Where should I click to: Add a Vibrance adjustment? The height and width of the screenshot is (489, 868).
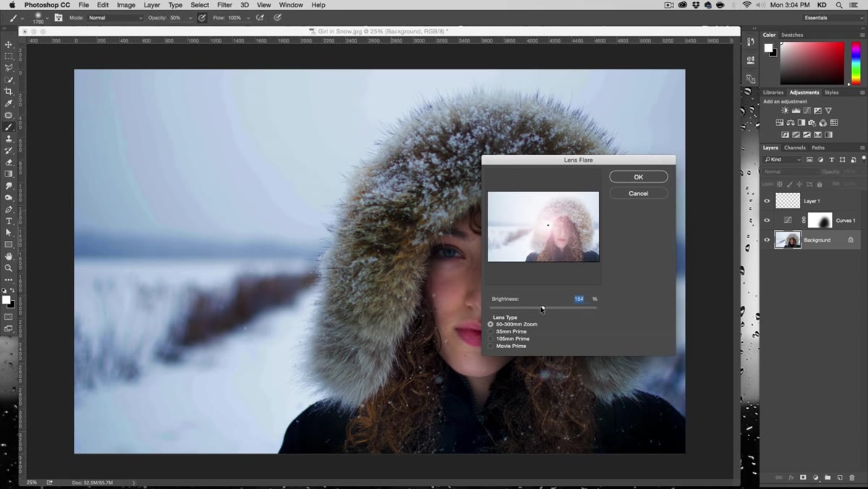pos(829,111)
